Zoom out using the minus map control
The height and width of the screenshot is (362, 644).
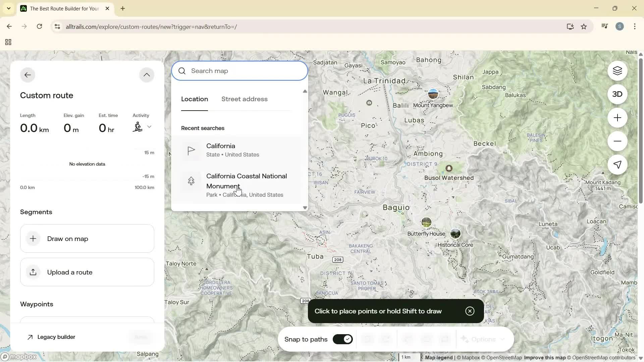tap(618, 141)
